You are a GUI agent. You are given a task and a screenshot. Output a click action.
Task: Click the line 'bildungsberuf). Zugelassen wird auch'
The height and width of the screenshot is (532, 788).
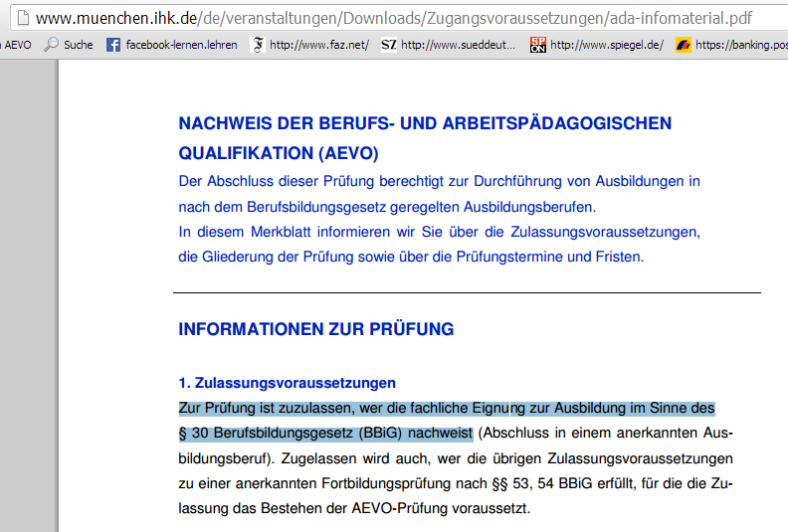[456, 458]
